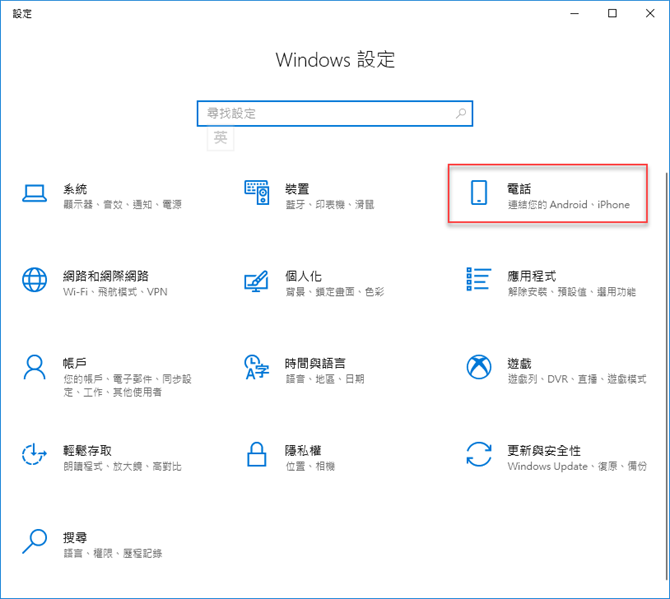This screenshot has height=599, width=670.
Task: Click the 輕鬆存取 title text
Action: (88, 450)
